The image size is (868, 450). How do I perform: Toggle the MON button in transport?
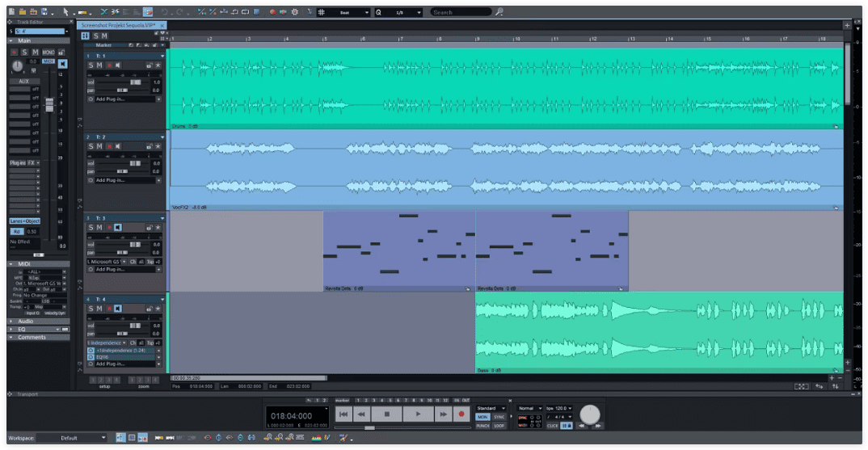(482, 417)
